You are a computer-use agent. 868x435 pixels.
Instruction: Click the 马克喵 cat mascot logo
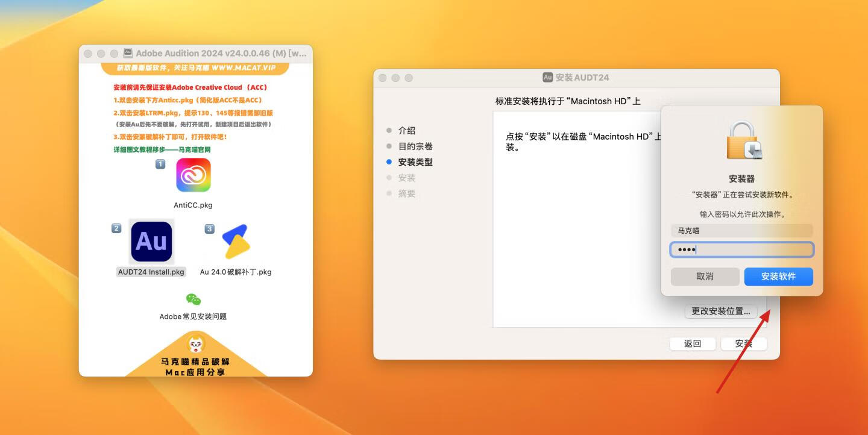pyautogui.click(x=196, y=344)
